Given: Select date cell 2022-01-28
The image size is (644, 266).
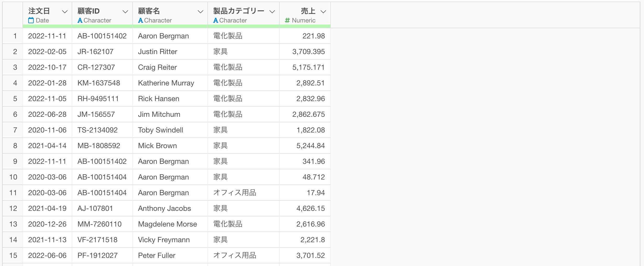Looking at the screenshot, I should pos(47,83).
